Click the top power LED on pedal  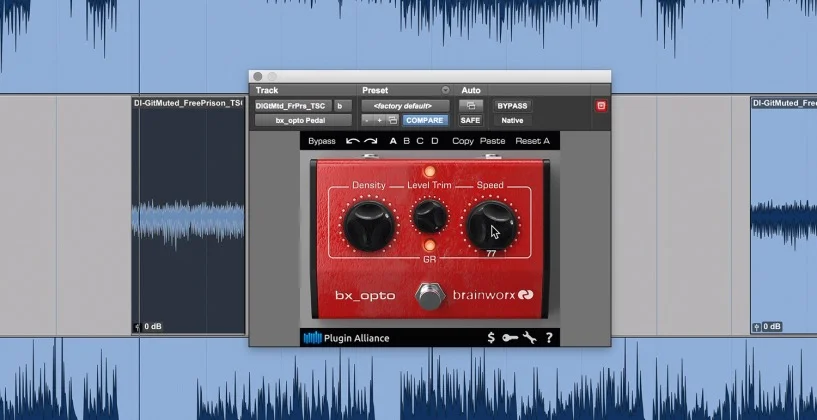pos(429,171)
